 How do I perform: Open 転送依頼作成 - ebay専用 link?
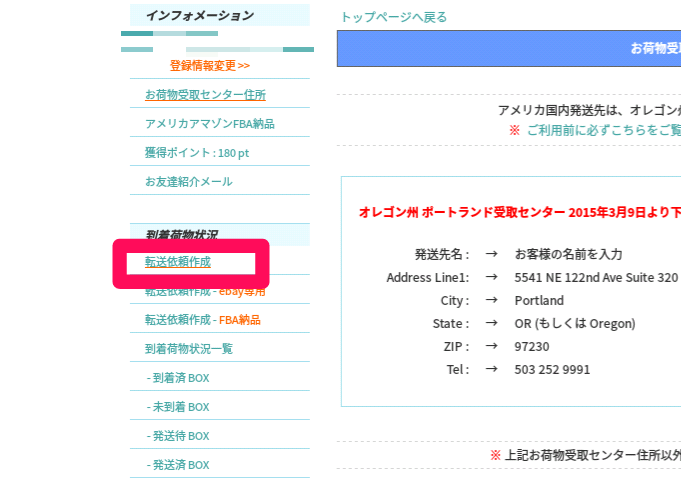[x=205, y=292]
